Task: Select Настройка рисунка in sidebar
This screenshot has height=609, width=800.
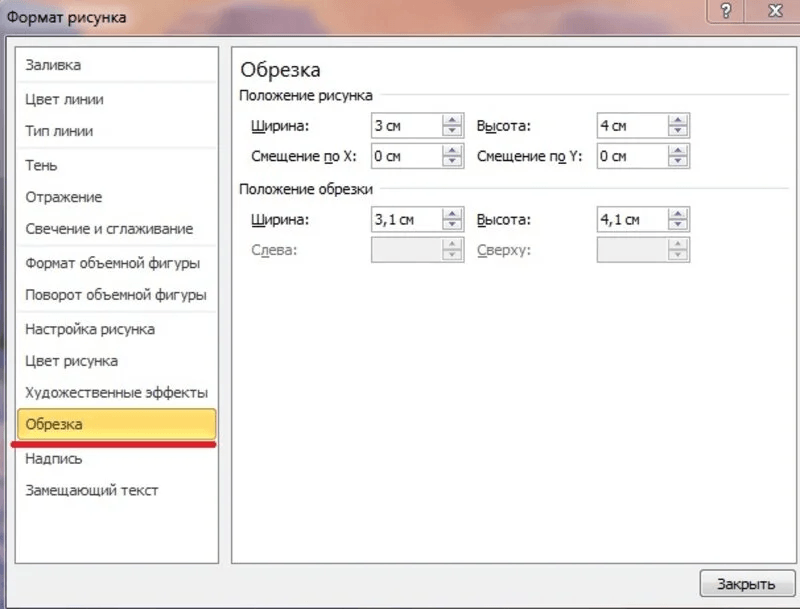Action: point(89,329)
